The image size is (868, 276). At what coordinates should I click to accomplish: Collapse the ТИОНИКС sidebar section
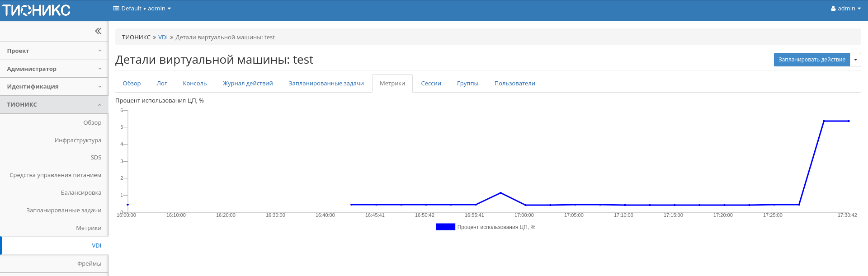(54, 104)
